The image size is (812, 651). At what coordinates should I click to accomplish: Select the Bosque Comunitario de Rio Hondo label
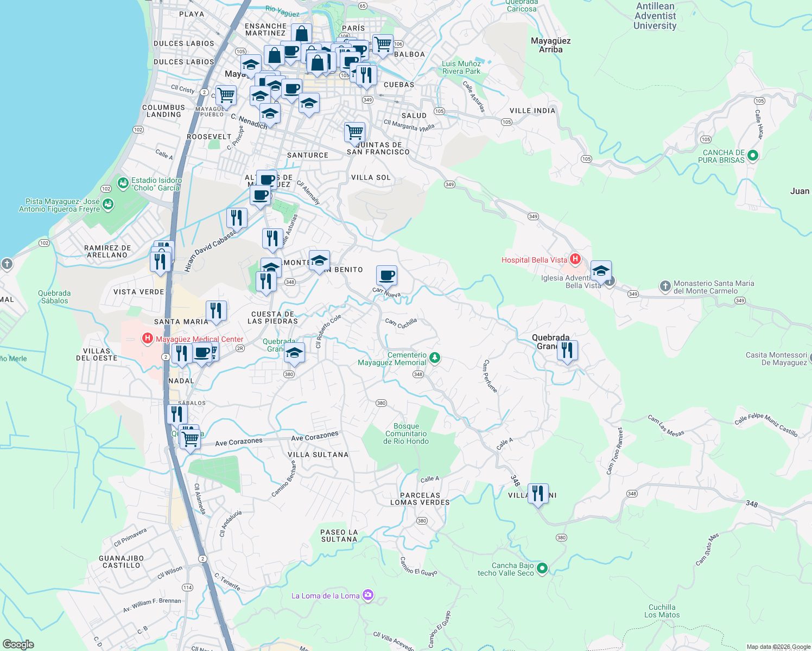406,433
